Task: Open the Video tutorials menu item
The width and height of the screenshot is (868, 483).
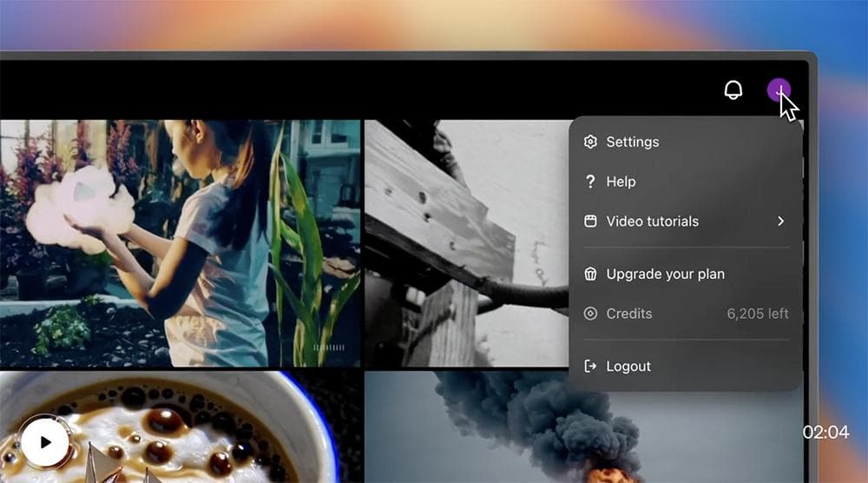Action: (652, 222)
